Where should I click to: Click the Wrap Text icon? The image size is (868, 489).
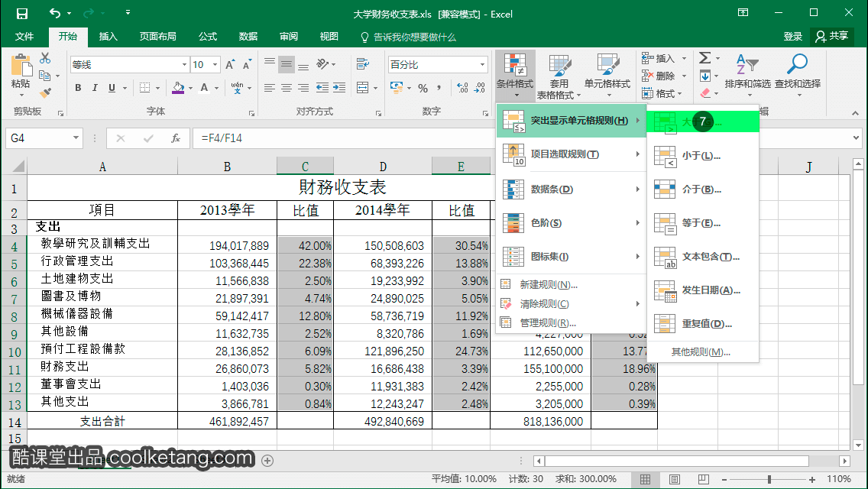363,64
